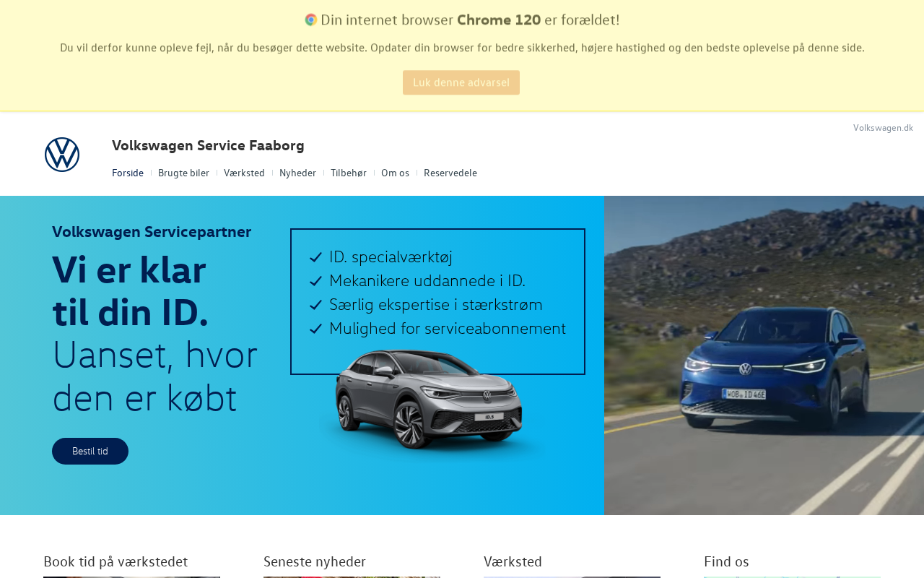Image resolution: width=924 pixels, height=578 pixels.
Task: Click the checkmark next to Mulighed for serviceabonnement
Action: pos(315,329)
